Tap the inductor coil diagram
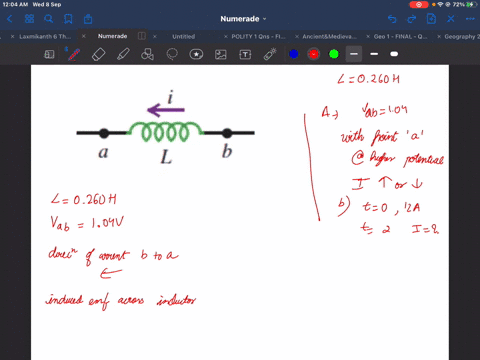This screenshot has height=360, width=480. click(x=166, y=131)
